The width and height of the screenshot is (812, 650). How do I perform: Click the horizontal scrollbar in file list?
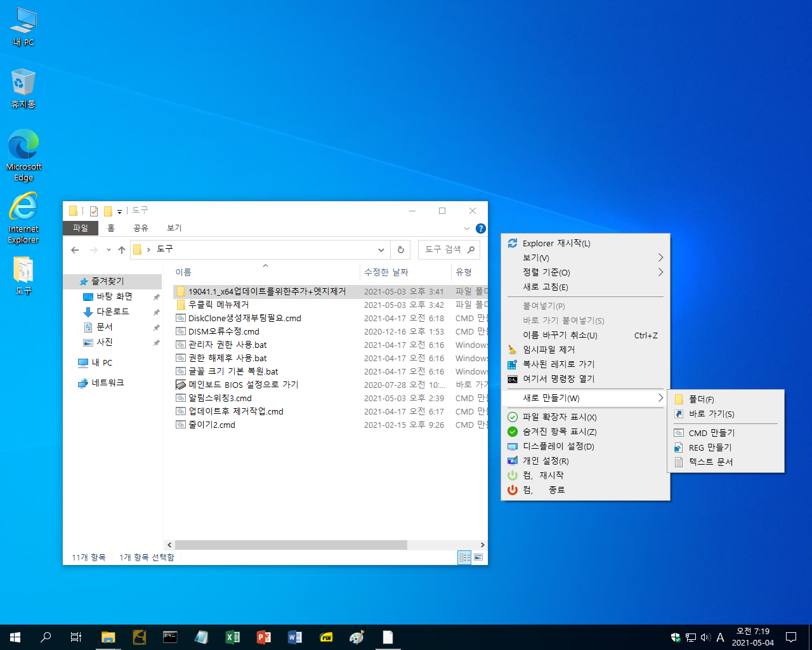pyautogui.click(x=291, y=545)
